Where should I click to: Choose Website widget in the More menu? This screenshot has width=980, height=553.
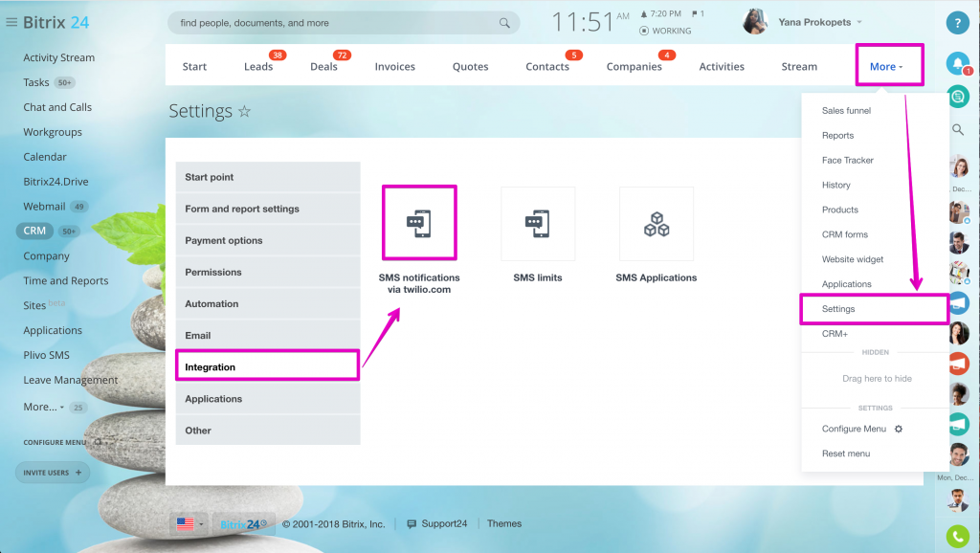coord(853,259)
